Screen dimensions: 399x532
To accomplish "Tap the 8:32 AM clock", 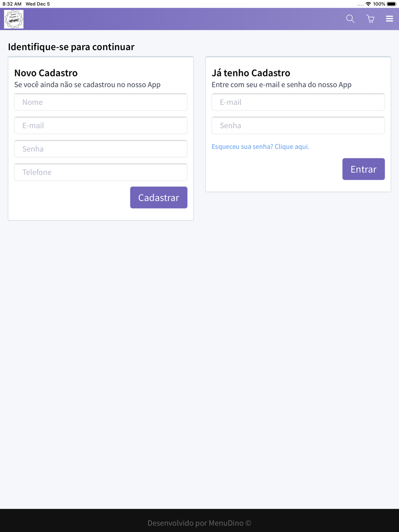I will [x=12, y=4].
